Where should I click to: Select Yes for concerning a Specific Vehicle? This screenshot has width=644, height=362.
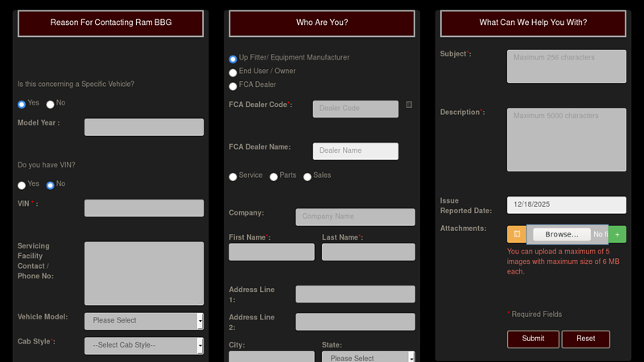pyautogui.click(x=22, y=105)
